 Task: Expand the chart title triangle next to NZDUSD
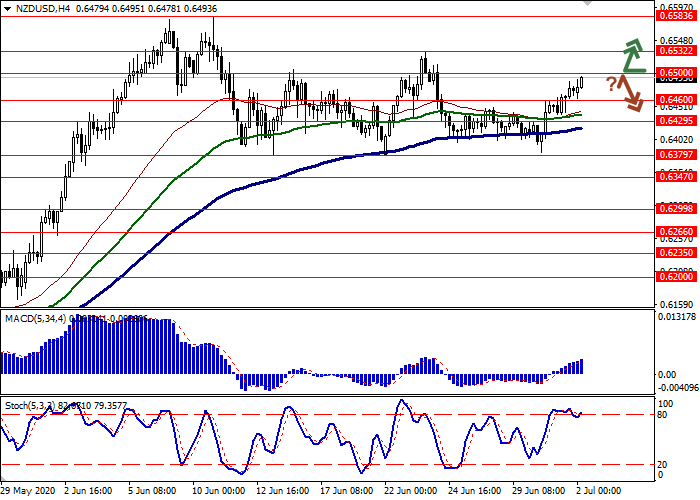[x=8, y=7]
